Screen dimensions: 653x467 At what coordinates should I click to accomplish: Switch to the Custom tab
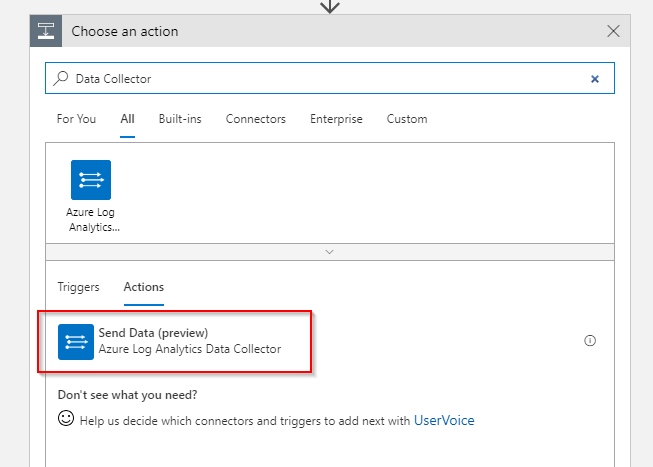click(407, 119)
